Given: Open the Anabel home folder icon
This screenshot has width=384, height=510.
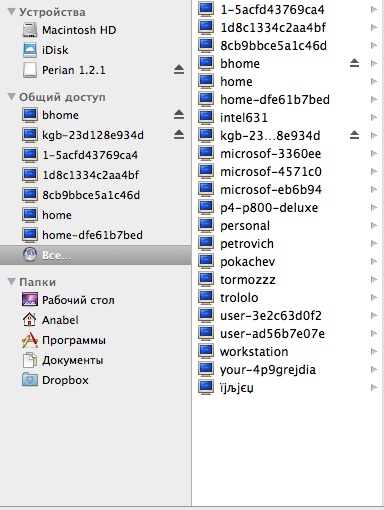Looking at the screenshot, I should [x=30, y=319].
